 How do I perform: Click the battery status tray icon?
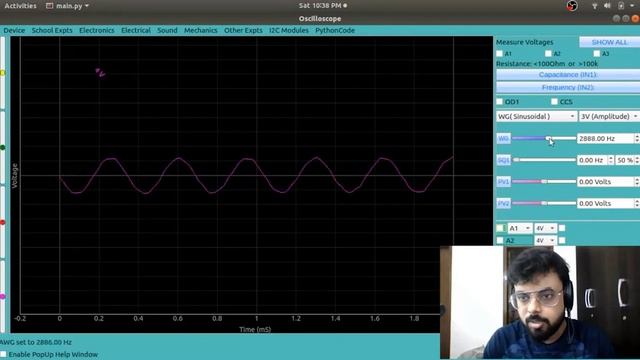click(621, 6)
